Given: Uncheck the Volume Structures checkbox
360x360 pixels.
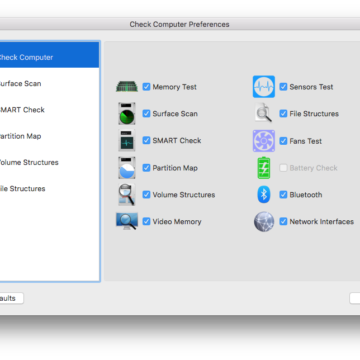Looking at the screenshot, I should (146, 195).
